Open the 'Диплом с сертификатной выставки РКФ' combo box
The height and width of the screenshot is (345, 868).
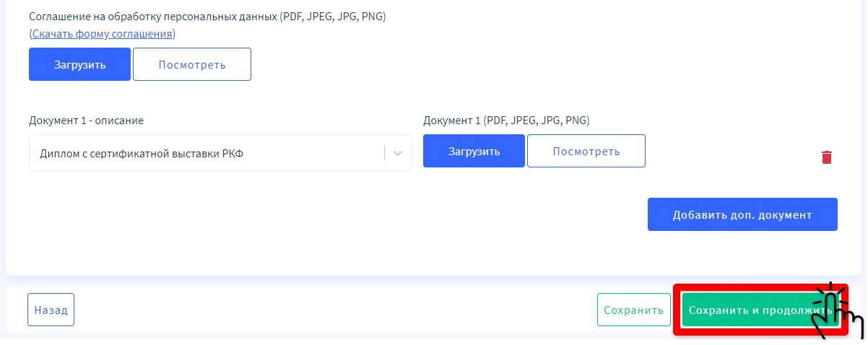[x=220, y=153]
